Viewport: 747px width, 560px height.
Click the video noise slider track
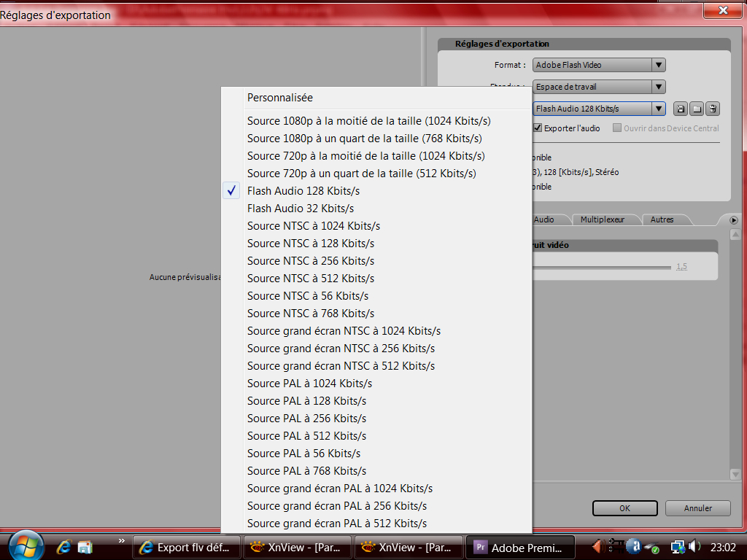[601, 268]
